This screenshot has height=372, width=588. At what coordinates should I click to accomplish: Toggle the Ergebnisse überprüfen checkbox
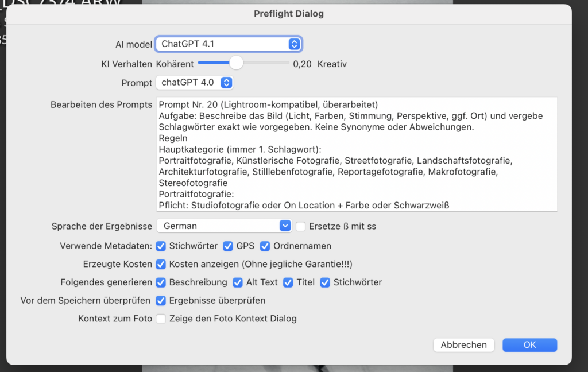pos(161,301)
